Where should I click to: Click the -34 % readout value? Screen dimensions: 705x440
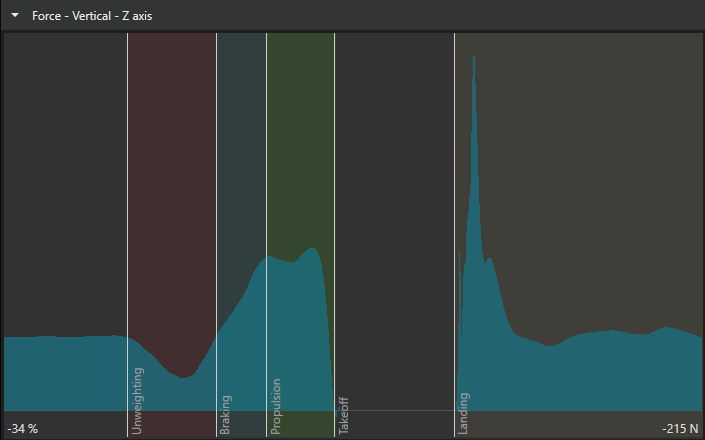click(x=22, y=428)
